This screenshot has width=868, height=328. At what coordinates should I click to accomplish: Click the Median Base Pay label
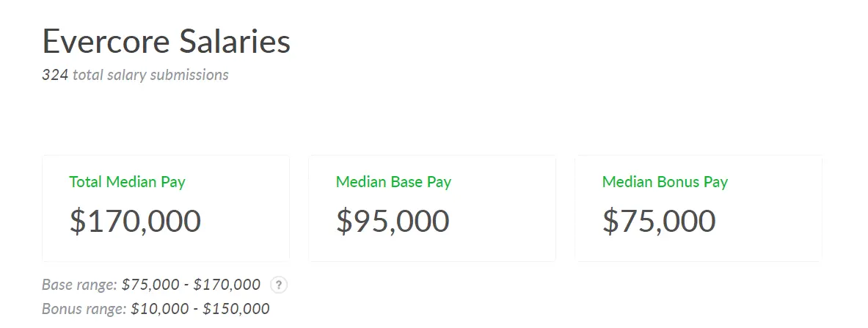pos(393,182)
